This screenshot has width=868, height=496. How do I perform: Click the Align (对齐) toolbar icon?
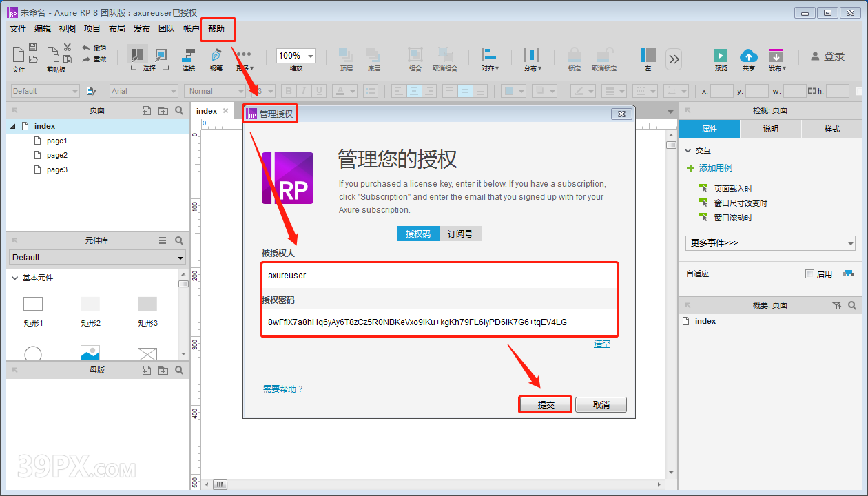tap(489, 55)
